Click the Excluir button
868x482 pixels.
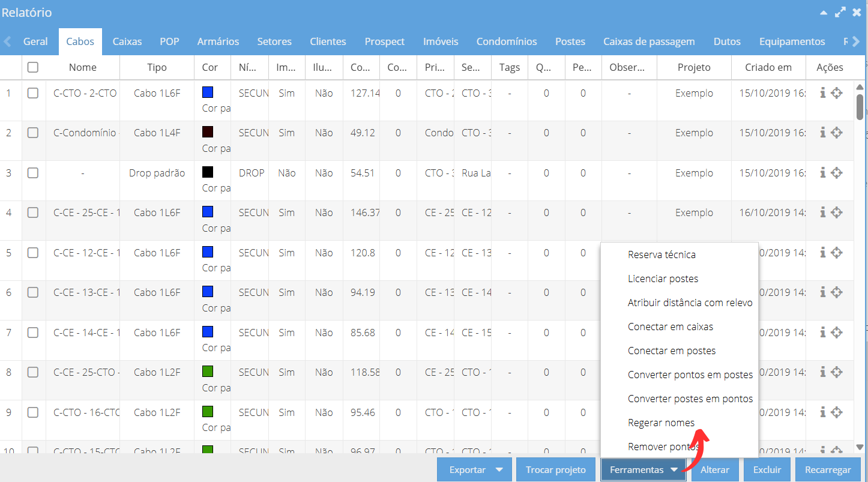point(767,470)
